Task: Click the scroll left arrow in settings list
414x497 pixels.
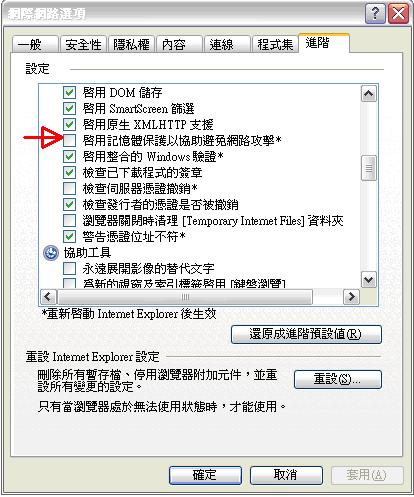Action: pos(48,297)
